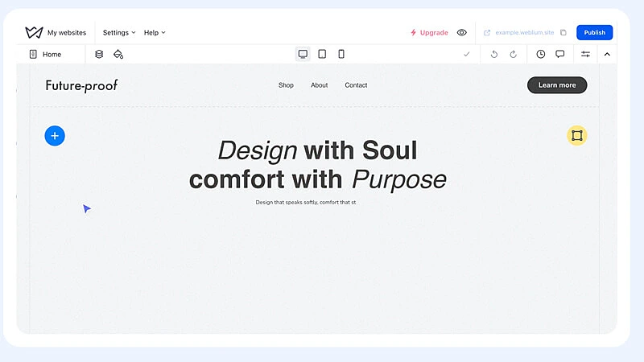Expand the Settings dropdown menu
The height and width of the screenshot is (362, 644).
[119, 33]
